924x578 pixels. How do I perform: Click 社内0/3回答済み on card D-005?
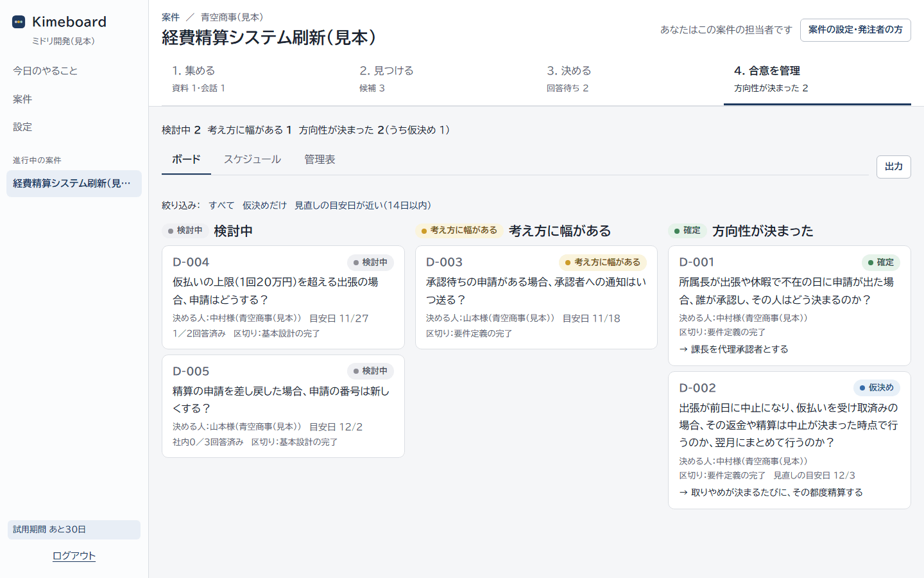coord(208,442)
